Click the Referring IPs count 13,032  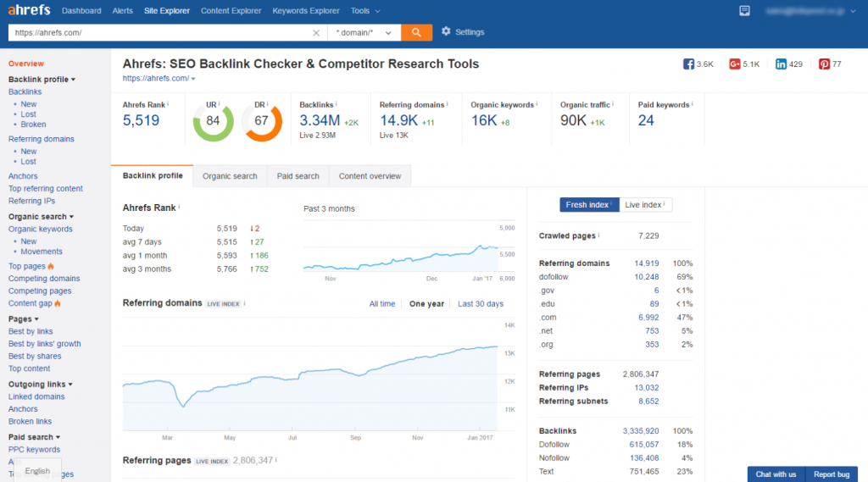[x=647, y=388]
